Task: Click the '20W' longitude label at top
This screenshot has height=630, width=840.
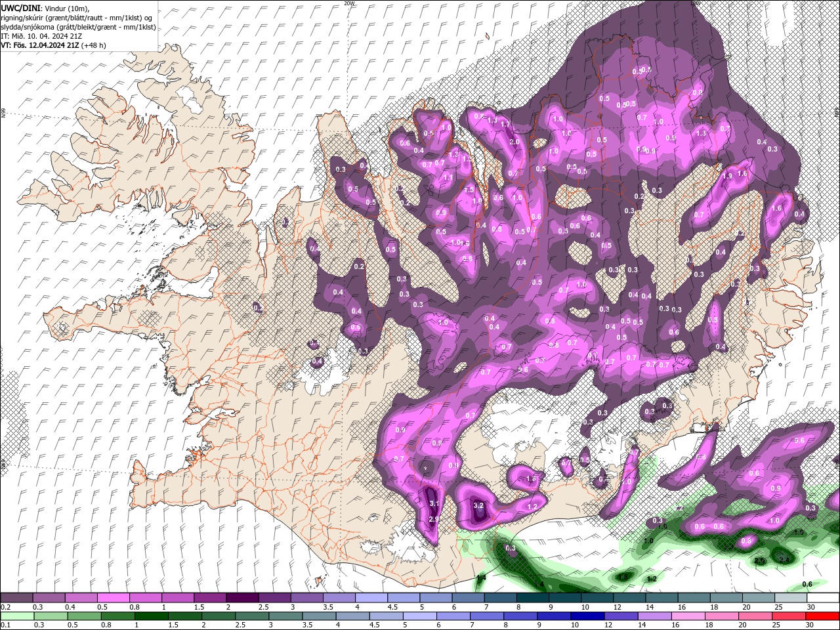Action: pos(349,3)
